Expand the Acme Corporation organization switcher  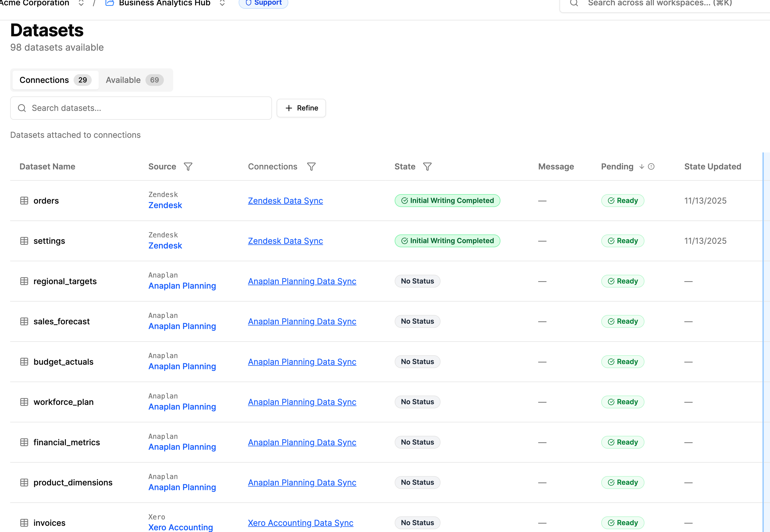(81, 3)
